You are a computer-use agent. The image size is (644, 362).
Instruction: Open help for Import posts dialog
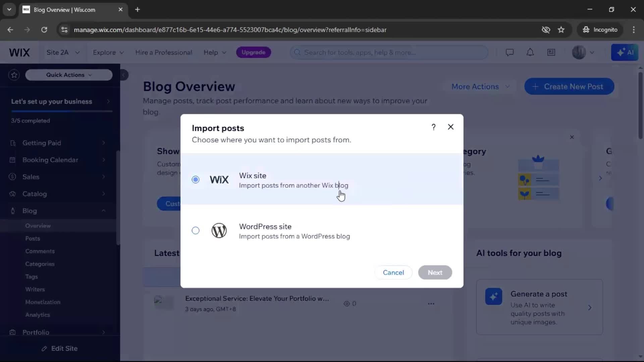point(433,127)
